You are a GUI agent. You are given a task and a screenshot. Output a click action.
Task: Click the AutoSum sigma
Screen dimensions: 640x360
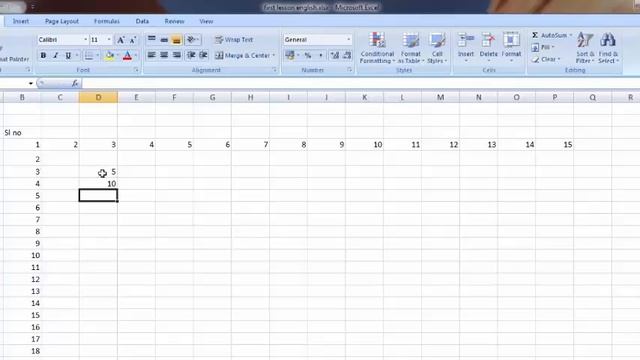pos(535,36)
